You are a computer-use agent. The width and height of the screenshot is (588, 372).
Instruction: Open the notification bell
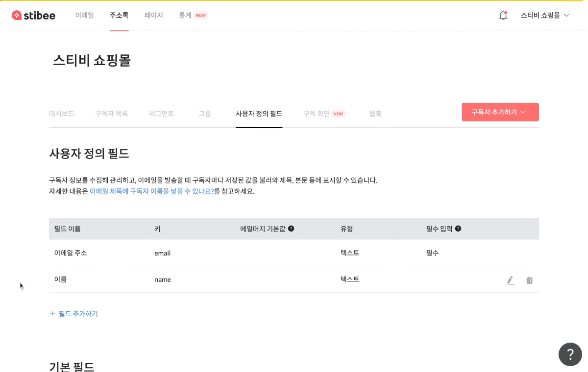coord(503,16)
